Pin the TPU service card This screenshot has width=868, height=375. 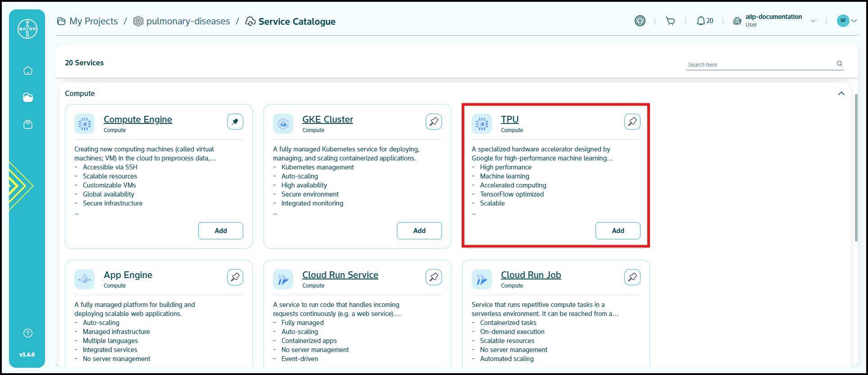point(632,122)
